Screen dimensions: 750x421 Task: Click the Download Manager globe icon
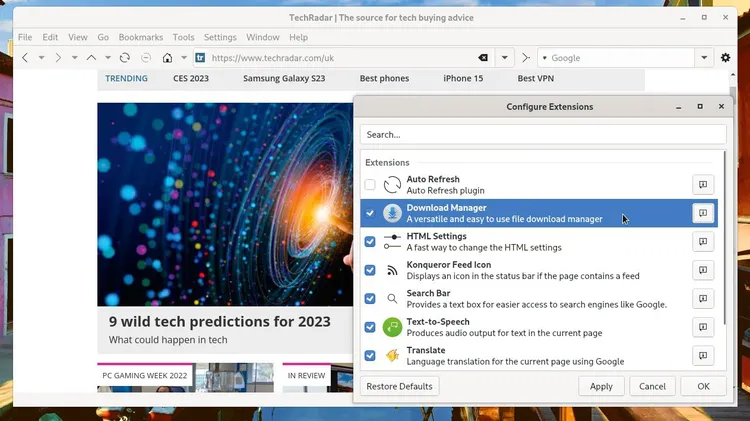tap(392, 213)
